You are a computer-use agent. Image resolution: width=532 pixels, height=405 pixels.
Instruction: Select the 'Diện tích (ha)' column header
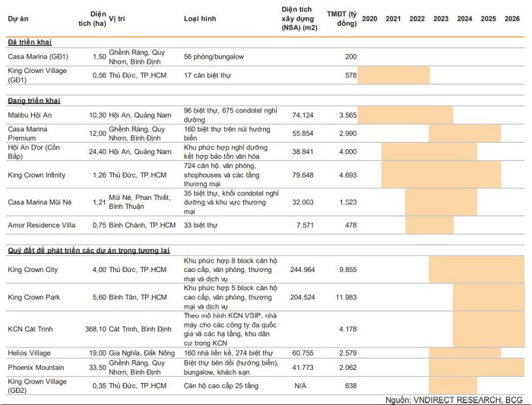[x=92, y=19]
